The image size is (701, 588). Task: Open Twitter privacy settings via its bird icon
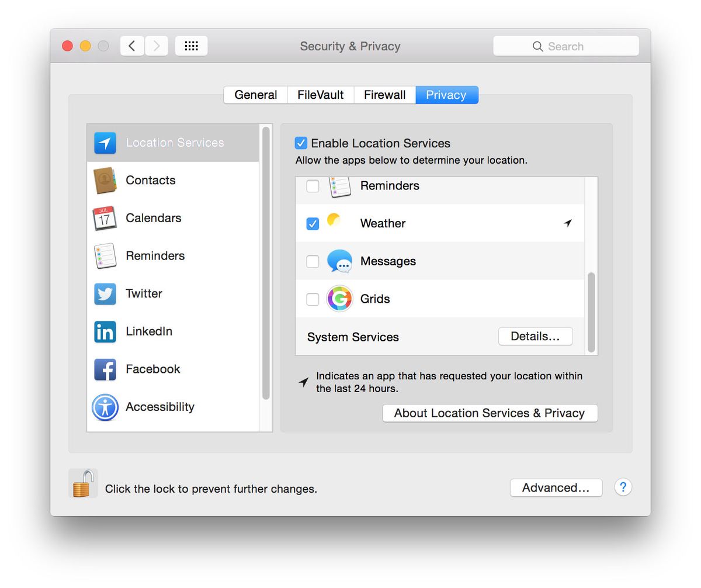pyautogui.click(x=105, y=293)
